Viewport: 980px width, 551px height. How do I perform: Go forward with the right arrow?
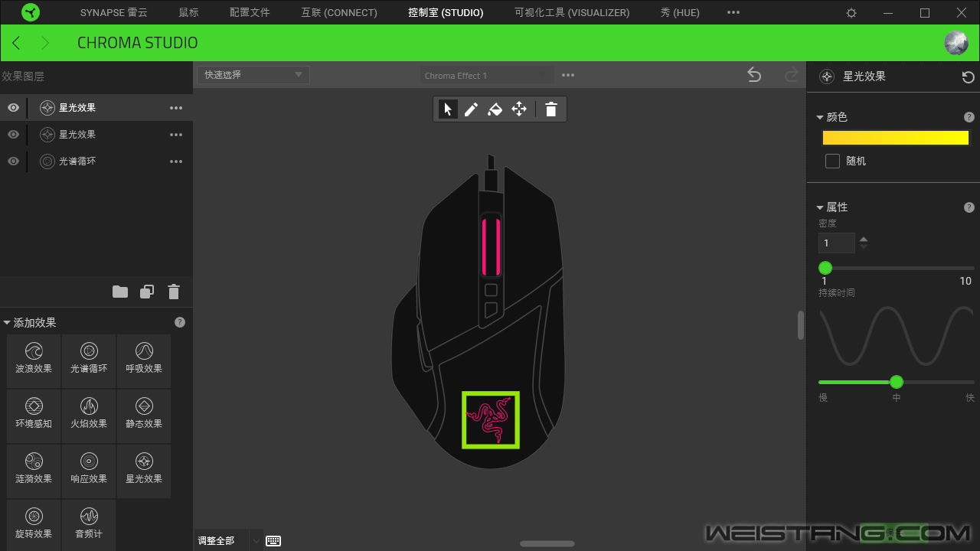[x=45, y=43]
